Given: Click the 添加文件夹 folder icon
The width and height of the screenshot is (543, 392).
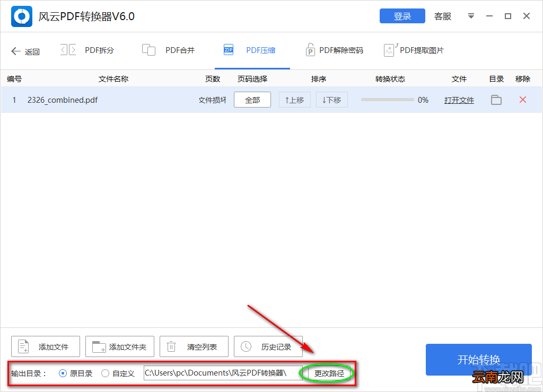Looking at the screenshot, I should pyautogui.click(x=99, y=346).
